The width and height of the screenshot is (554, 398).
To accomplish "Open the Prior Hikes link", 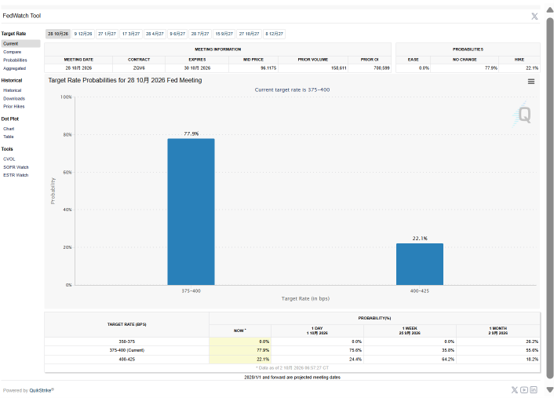I will point(14,106).
